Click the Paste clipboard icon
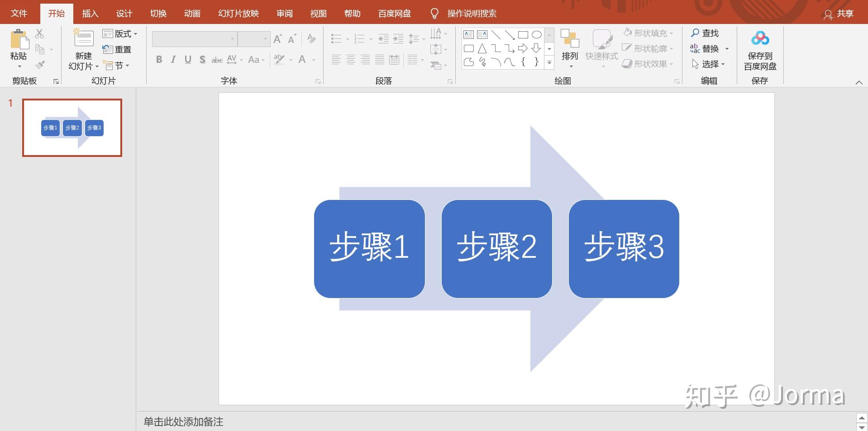Viewport: 868px width, 431px height. tap(19, 40)
